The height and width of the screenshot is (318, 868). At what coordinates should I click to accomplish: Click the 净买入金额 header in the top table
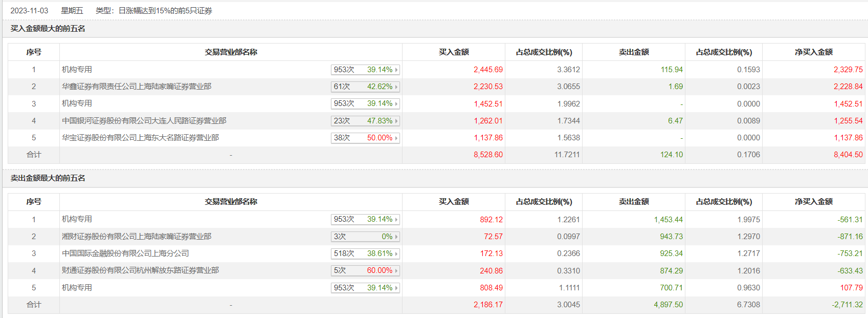point(813,52)
